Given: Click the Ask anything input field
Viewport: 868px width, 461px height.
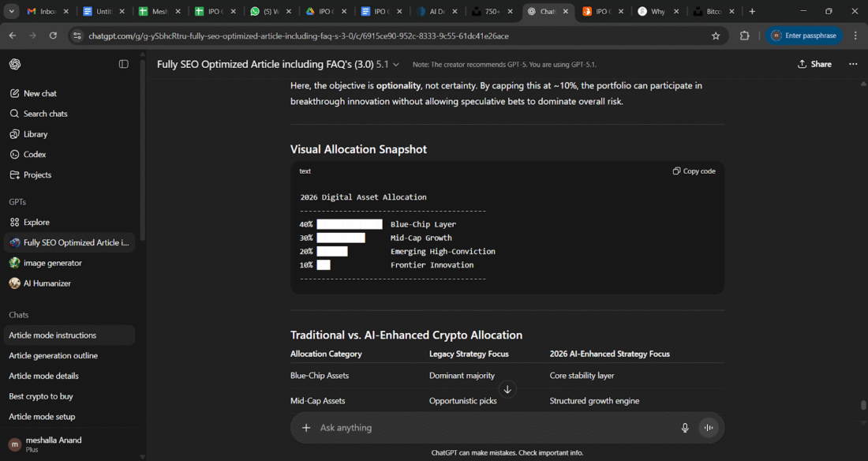Looking at the screenshot, I should click(x=489, y=428).
